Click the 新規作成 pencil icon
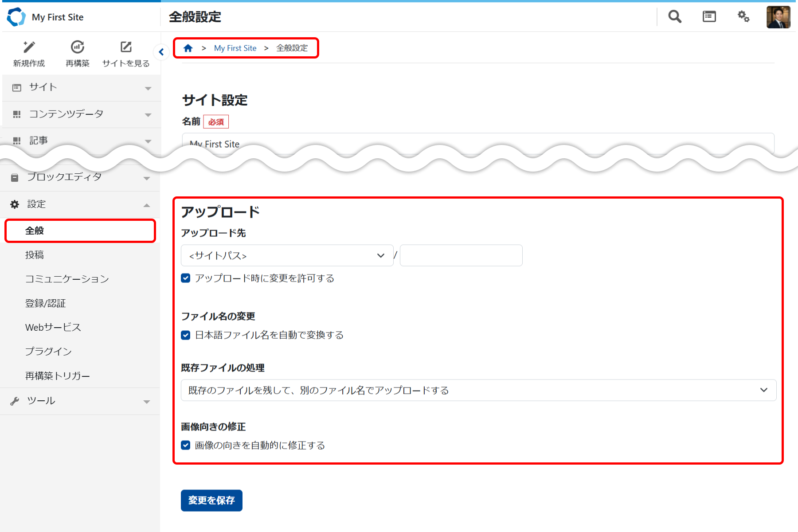 coord(29,47)
